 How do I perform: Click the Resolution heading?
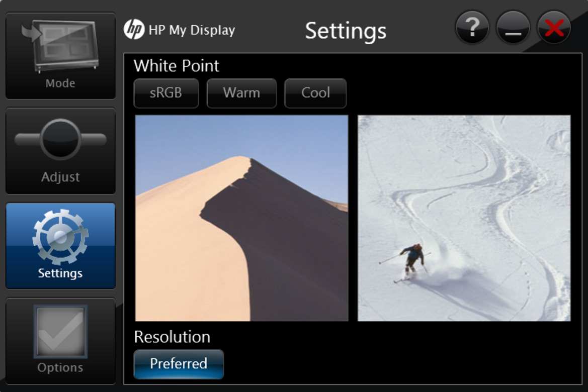(172, 337)
